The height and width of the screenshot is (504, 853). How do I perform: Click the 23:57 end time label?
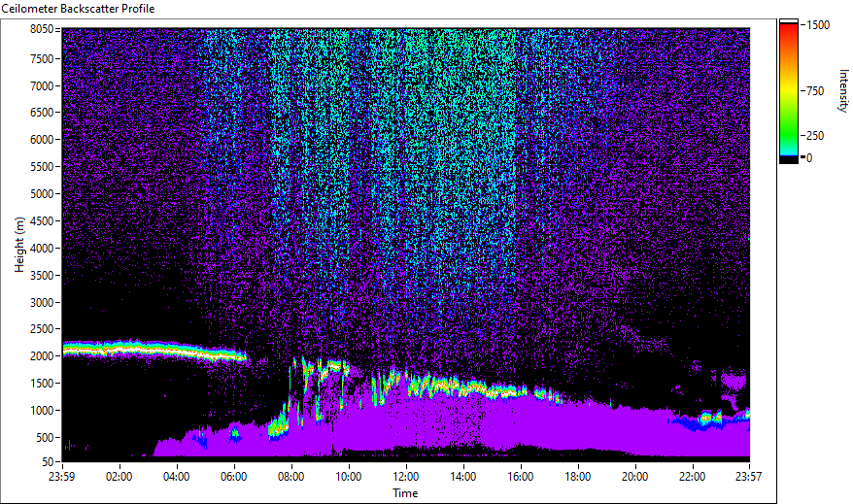(x=749, y=477)
